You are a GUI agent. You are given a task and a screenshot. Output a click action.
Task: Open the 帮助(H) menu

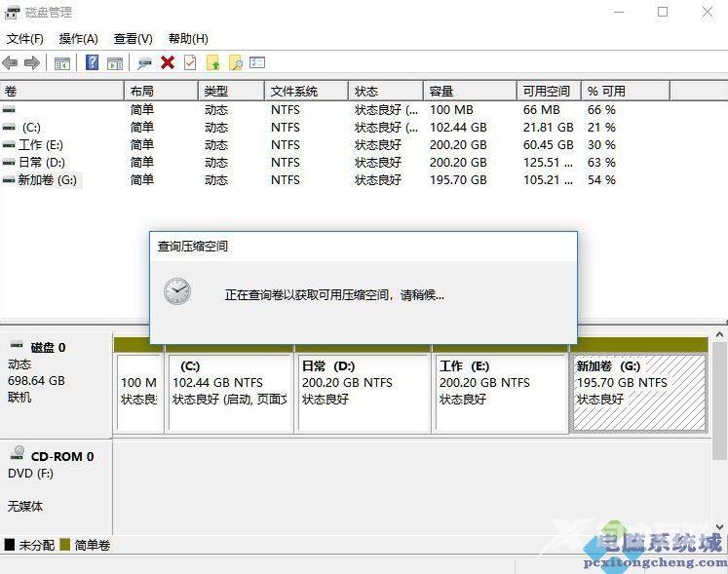(188, 39)
